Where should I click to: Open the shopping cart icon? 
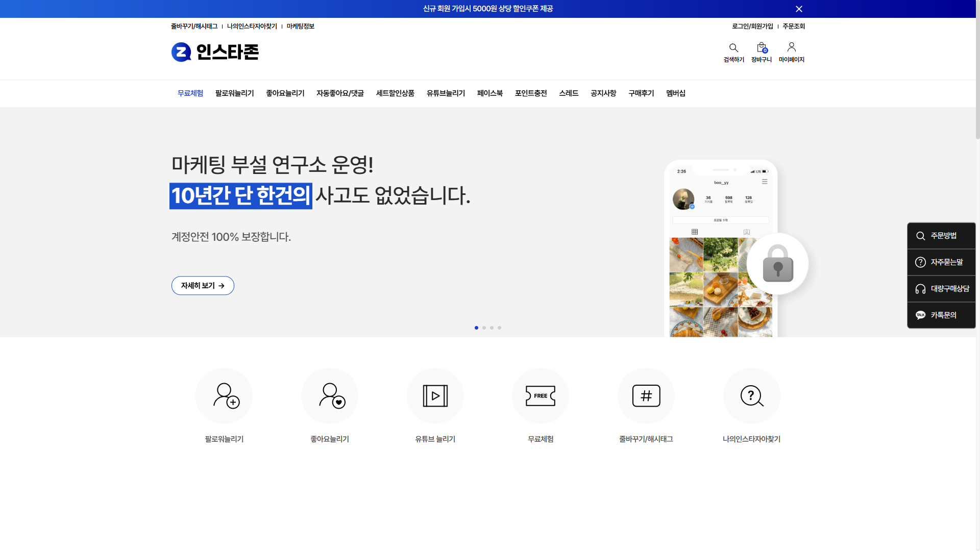(x=761, y=48)
